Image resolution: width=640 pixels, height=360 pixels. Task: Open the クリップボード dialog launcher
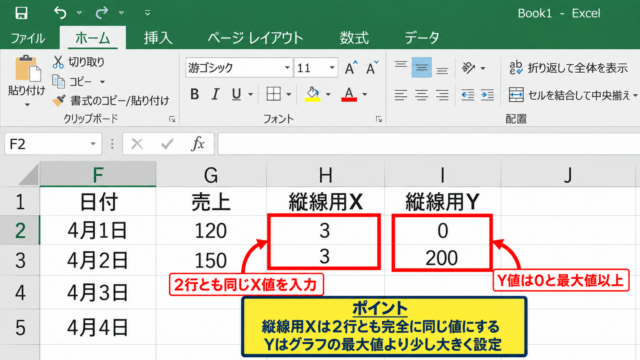pos(172,119)
